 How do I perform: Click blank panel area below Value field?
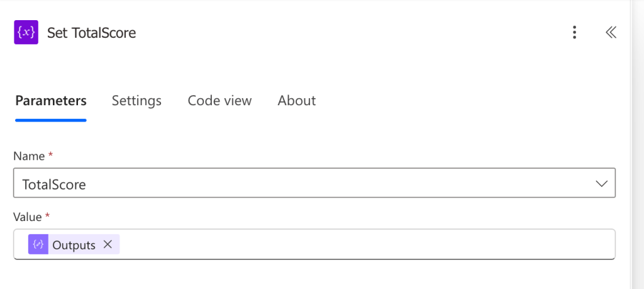point(314,275)
